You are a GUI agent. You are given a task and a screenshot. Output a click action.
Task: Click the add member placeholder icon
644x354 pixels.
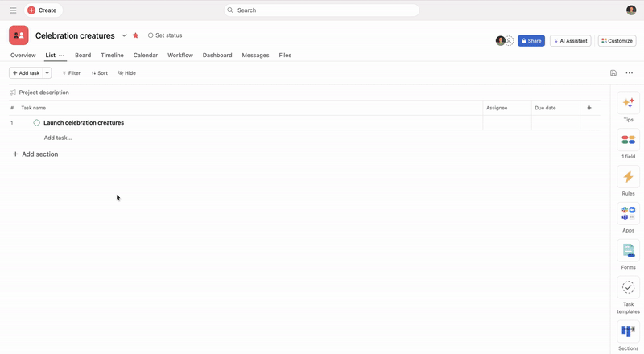pyautogui.click(x=510, y=41)
